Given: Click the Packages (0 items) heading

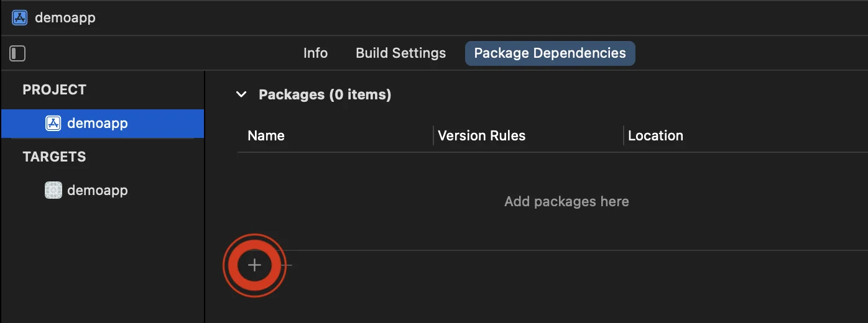Looking at the screenshot, I should pos(325,94).
